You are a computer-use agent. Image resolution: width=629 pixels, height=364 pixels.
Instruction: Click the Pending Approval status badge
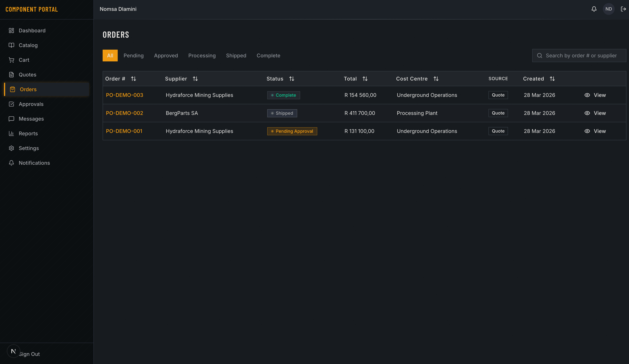point(292,131)
